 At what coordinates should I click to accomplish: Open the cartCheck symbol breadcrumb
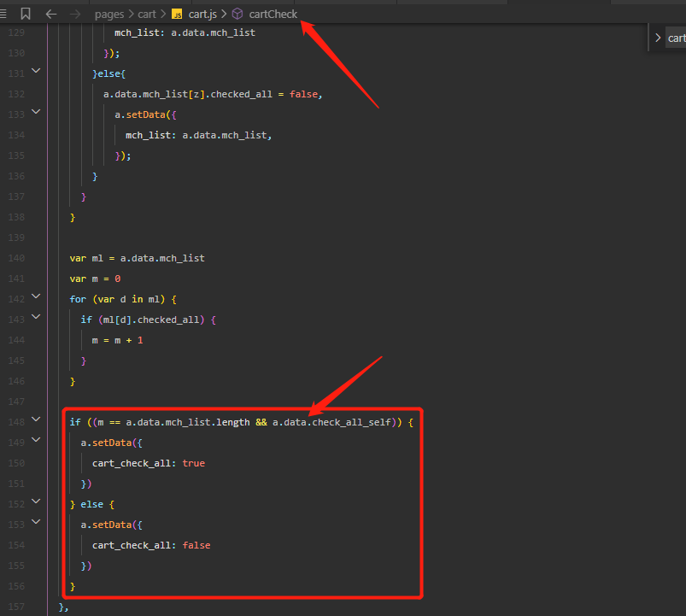tap(273, 14)
